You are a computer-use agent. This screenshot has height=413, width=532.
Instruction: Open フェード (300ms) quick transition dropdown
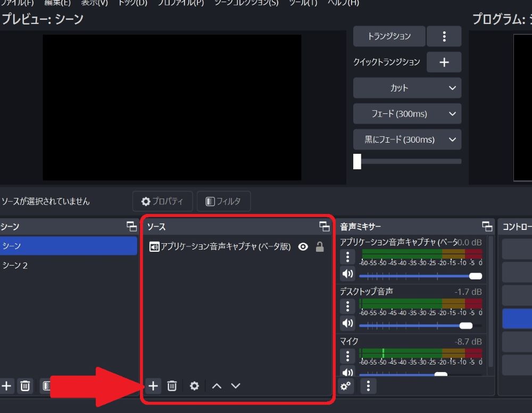pyautogui.click(x=407, y=114)
